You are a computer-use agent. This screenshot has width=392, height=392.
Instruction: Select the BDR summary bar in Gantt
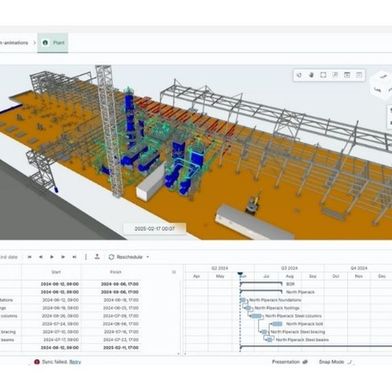pos(261,284)
